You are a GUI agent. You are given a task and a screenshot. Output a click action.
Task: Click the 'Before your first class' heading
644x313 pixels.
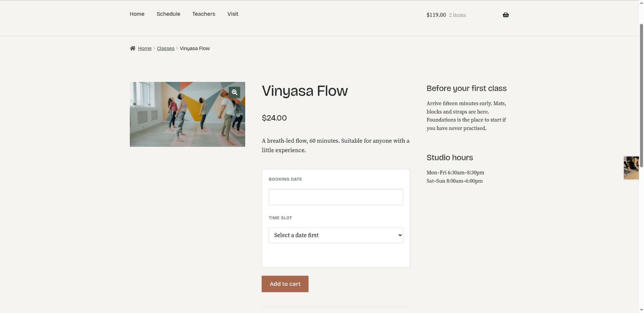pyautogui.click(x=467, y=88)
